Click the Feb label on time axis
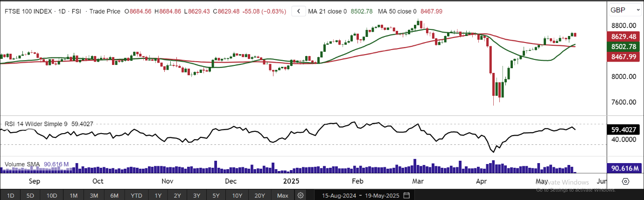Viewport: 644px width, 200px height. tap(357, 181)
